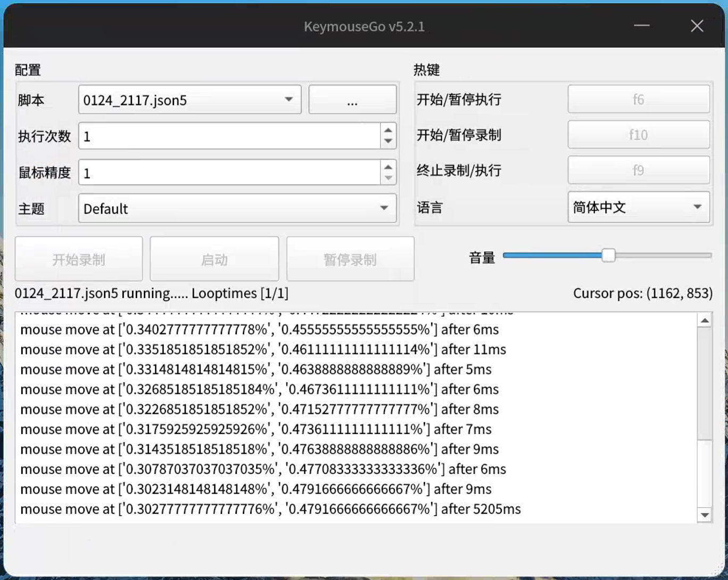The height and width of the screenshot is (580, 728).
Task: Click the 鼠标精度 input field
Action: [x=229, y=173]
